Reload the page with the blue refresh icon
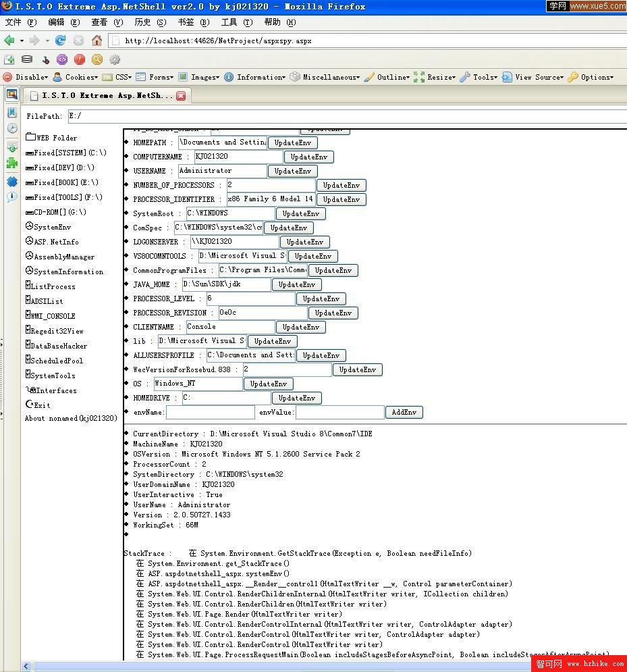The height and width of the screenshot is (672, 627). click(x=60, y=41)
